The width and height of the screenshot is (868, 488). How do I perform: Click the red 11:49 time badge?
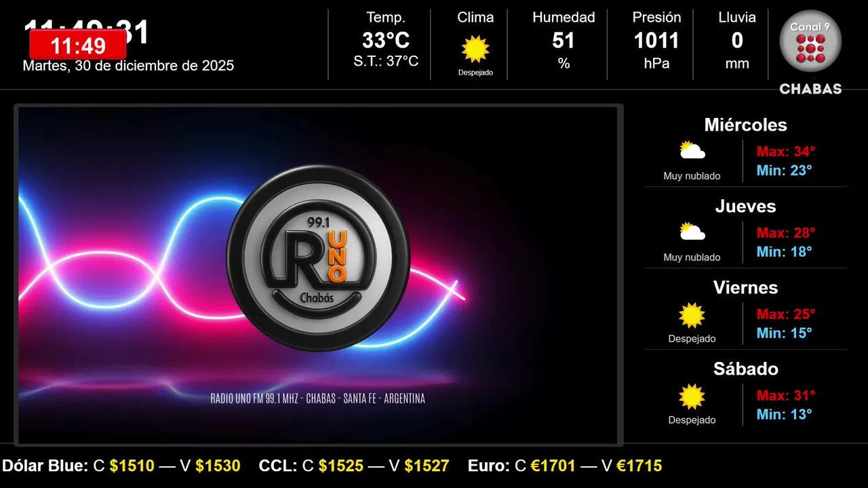(78, 45)
